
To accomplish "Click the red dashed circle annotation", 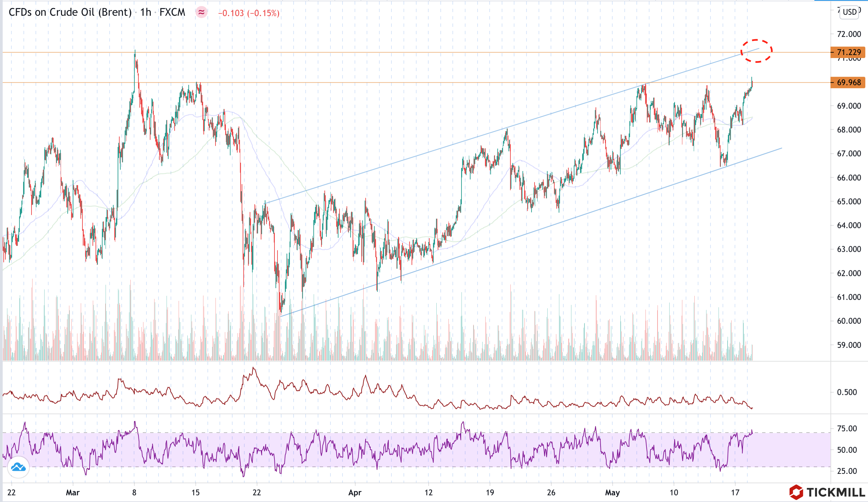I will 756,51.
